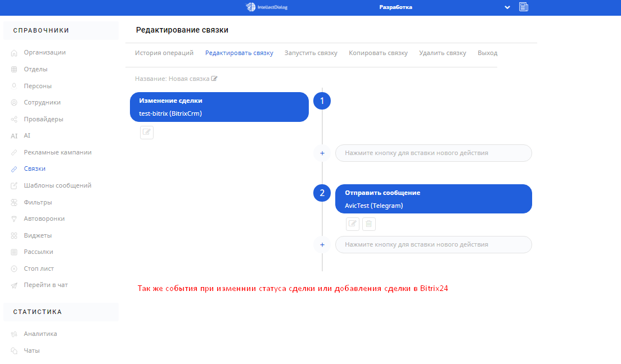Click first insert new action field
This screenshot has width=621, height=364.
[434, 153]
